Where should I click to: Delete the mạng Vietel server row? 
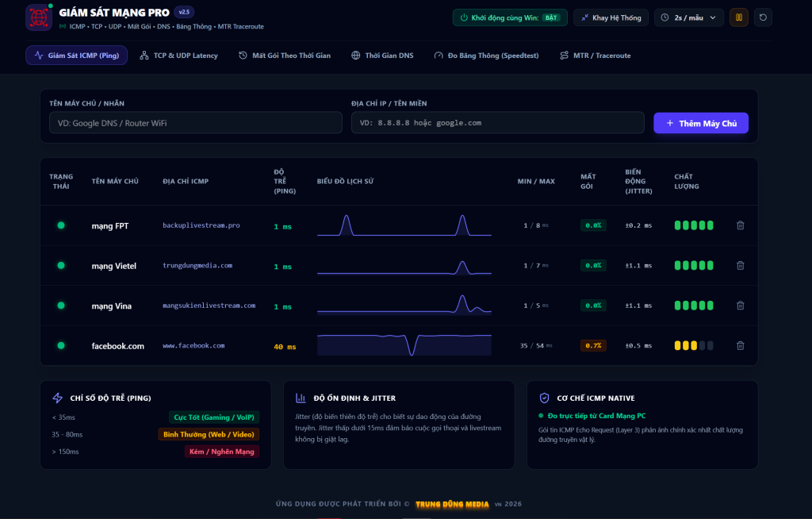click(x=740, y=266)
